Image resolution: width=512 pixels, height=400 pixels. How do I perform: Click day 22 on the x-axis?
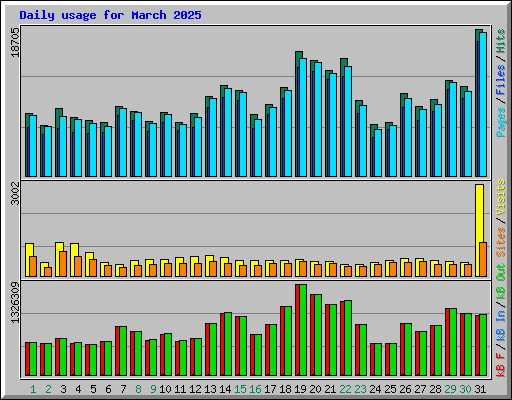coord(345,389)
